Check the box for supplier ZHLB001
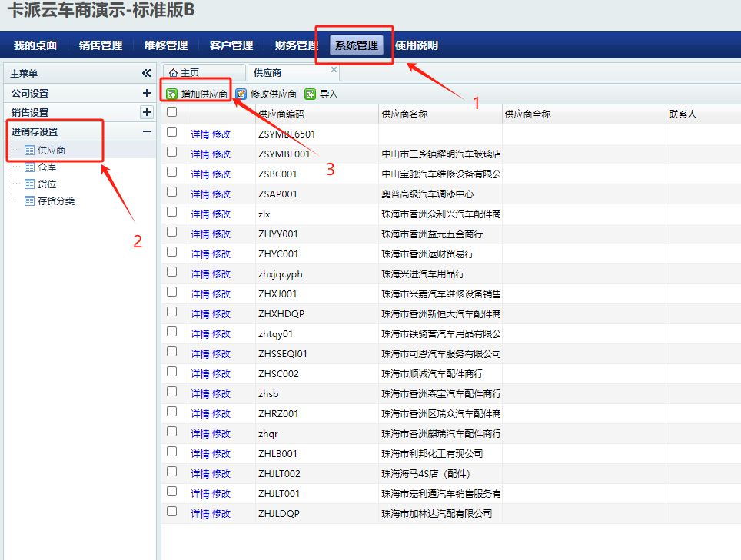The width and height of the screenshot is (741, 560). (172, 452)
